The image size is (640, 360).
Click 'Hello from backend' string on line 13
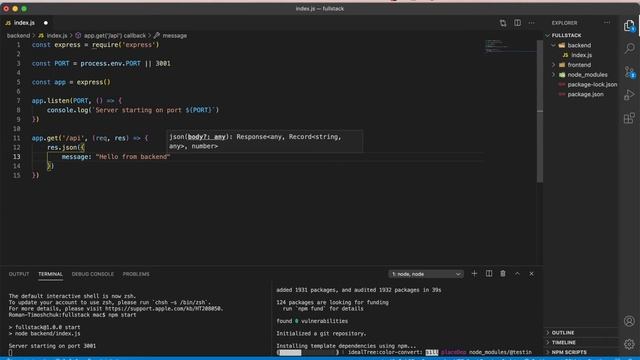[x=133, y=157]
